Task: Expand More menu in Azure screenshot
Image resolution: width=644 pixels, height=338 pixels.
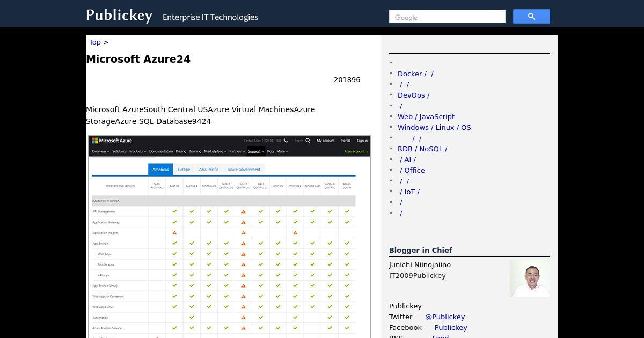Action: pos(282,151)
